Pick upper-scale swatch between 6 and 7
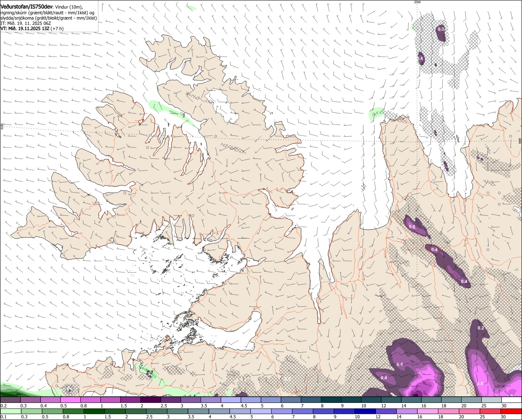 click(x=291, y=400)
